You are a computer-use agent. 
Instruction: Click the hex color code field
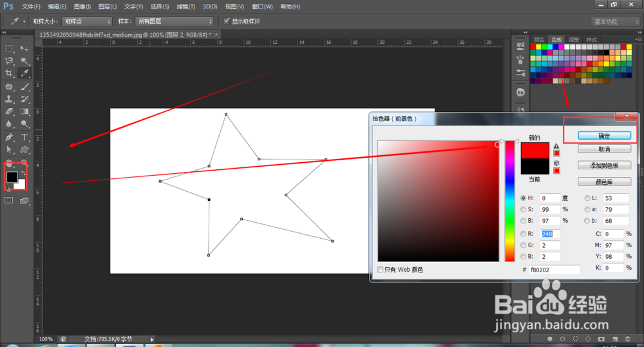pyautogui.click(x=554, y=270)
